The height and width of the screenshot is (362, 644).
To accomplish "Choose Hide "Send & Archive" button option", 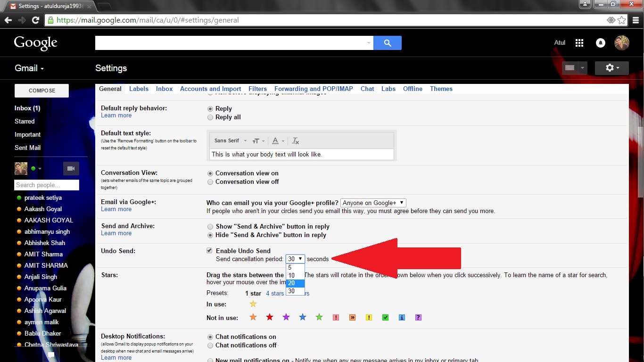I will tap(210, 235).
